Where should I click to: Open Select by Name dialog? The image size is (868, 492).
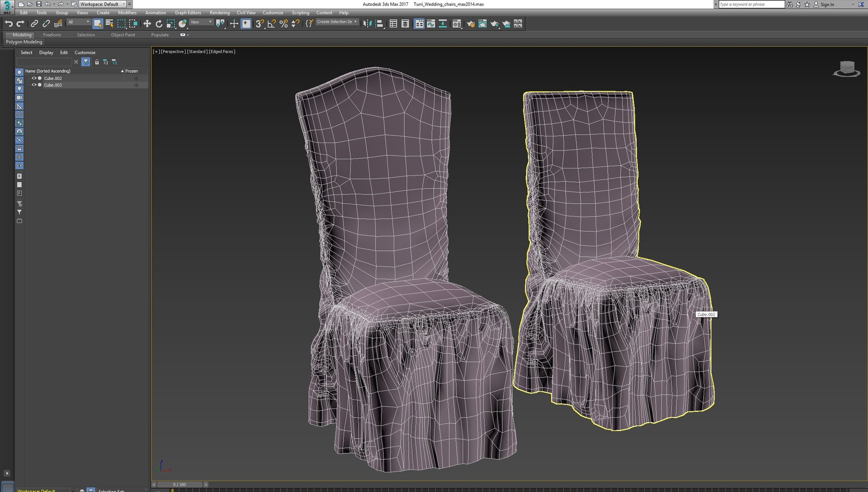click(x=109, y=24)
